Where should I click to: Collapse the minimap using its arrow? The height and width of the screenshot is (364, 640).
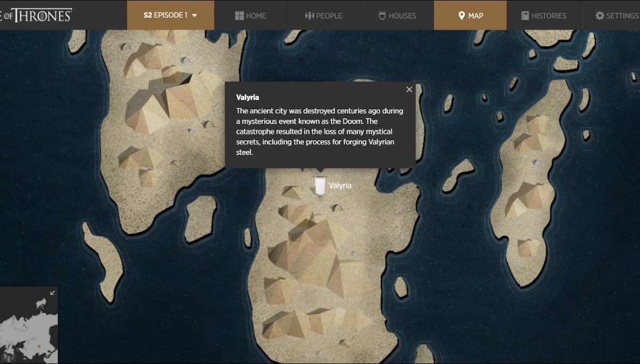coord(52,292)
